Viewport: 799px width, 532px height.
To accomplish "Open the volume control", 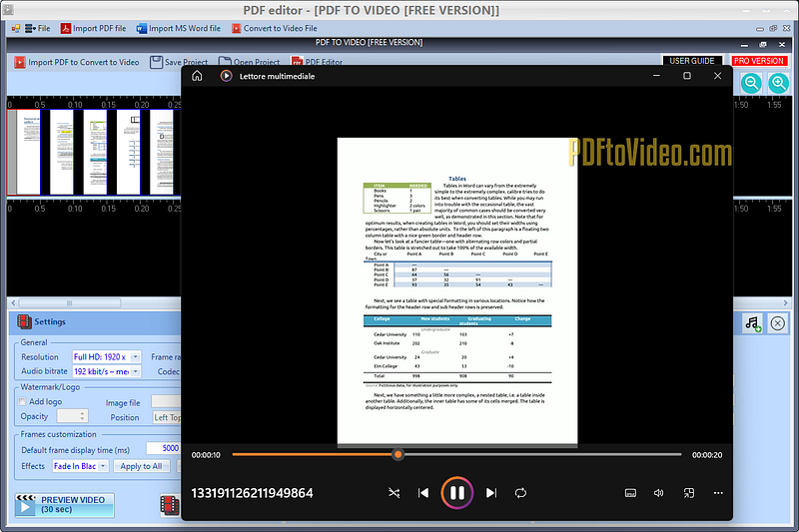I will (659, 493).
